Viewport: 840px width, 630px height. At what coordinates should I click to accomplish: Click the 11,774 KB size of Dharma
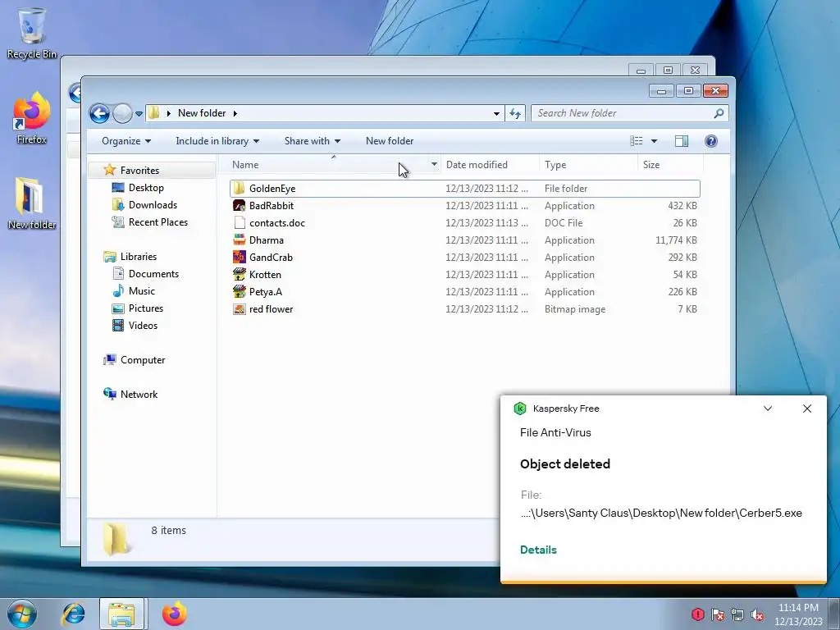(x=676, y=240)
